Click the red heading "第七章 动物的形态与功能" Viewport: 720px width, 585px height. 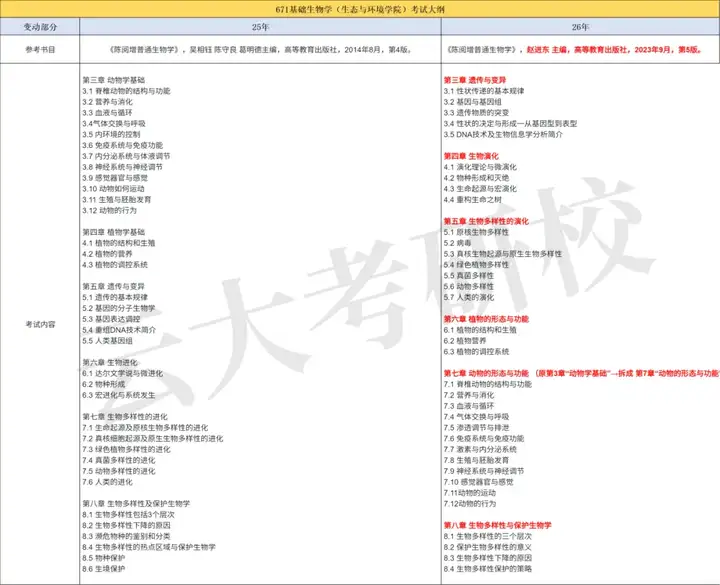pos(486,374)
